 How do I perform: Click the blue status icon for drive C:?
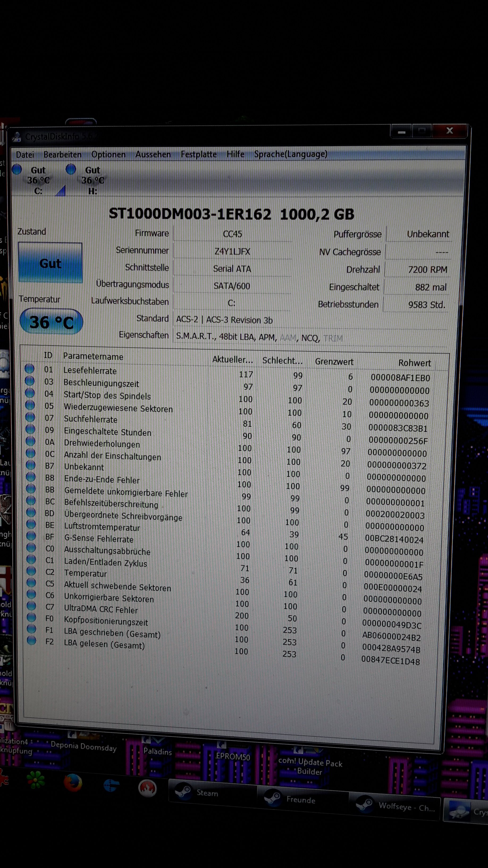[x=17, y=169]
